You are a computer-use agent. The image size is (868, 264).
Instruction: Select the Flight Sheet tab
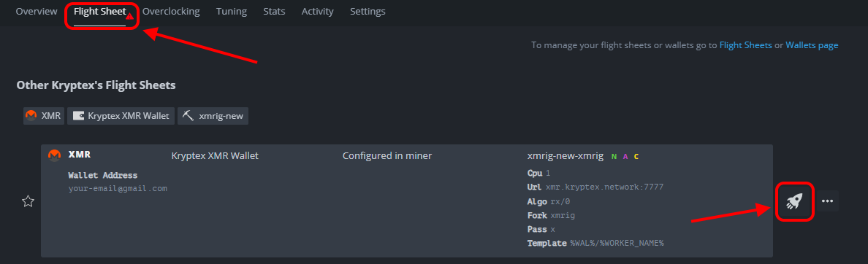click(x=99, y=11)
